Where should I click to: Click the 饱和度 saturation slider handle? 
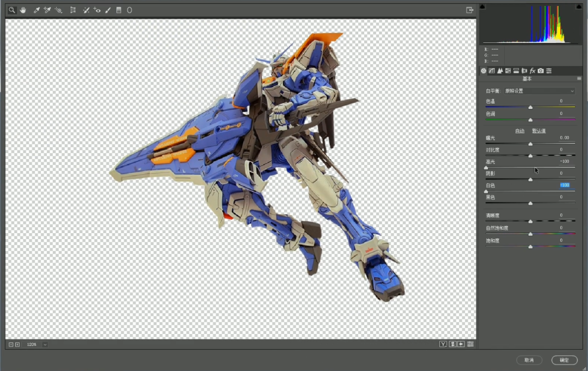pos(530,246)
